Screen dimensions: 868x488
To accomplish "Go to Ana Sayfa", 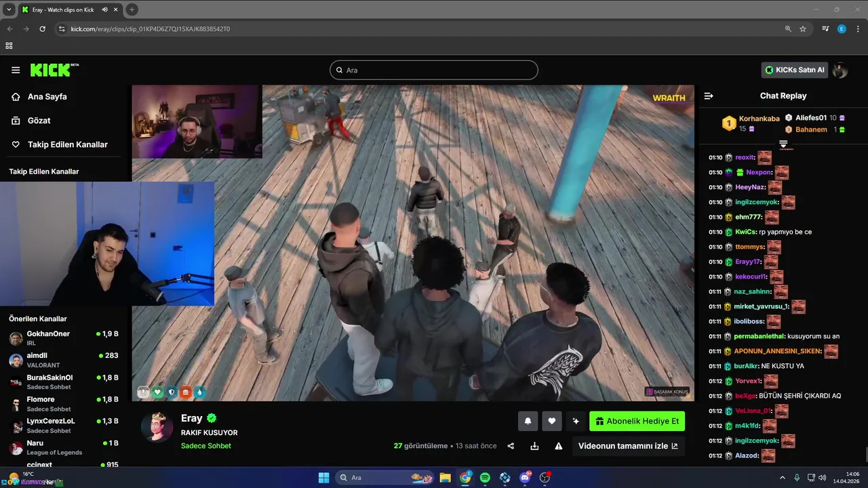I will [47, 97].
